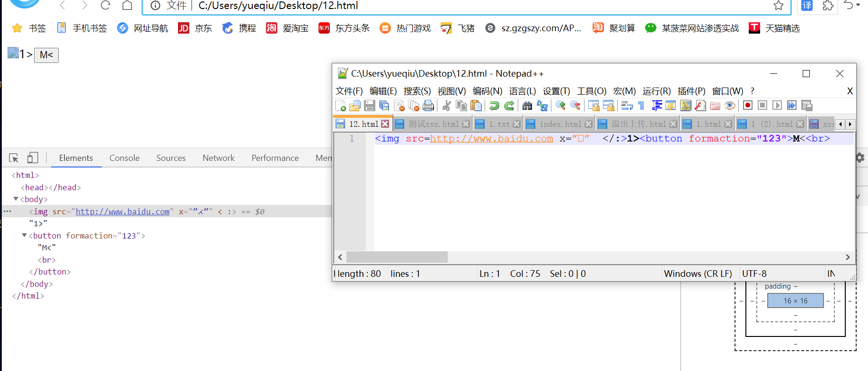Viewport: 868px width, 371px height.
Task: Click the green Undo arrow icon
Action: pos(494,106)
